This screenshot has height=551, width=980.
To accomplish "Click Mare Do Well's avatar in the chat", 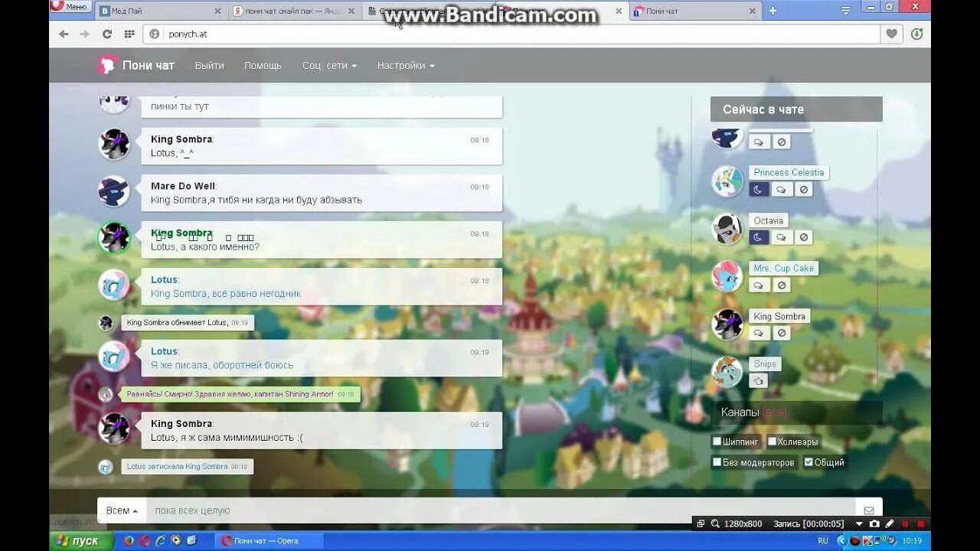I will click(x=114, y=191).
